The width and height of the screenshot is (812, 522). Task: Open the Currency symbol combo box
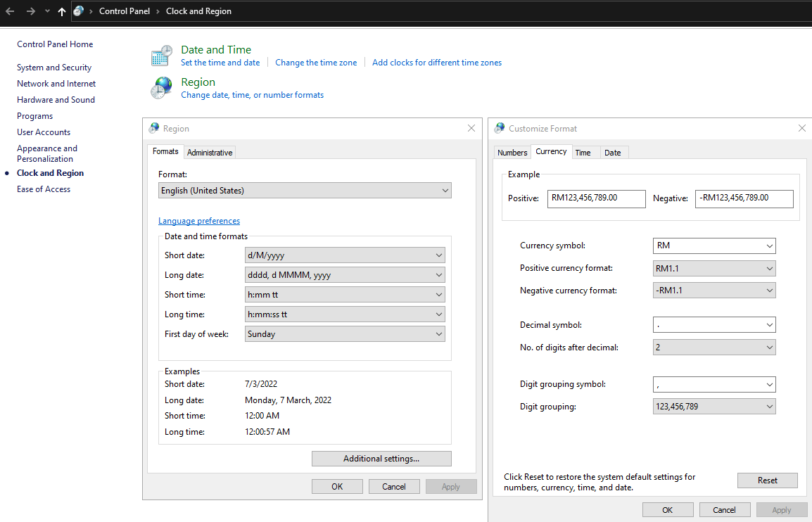(714, 246)
